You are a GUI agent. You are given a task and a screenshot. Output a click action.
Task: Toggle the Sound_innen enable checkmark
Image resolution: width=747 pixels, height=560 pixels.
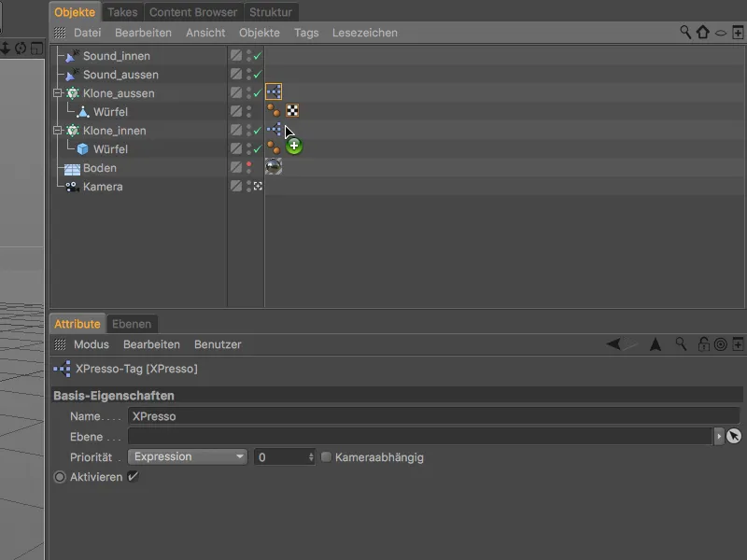[258, 56]
